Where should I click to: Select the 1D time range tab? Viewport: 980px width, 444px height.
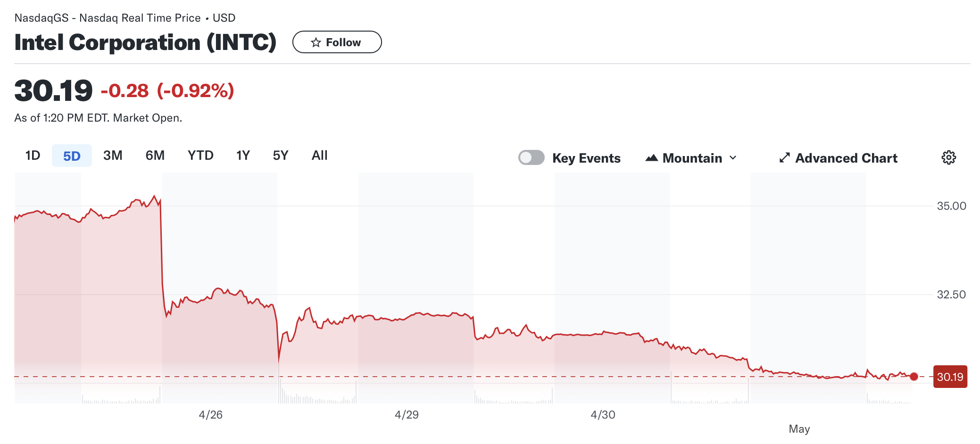(x=33, y=156)
